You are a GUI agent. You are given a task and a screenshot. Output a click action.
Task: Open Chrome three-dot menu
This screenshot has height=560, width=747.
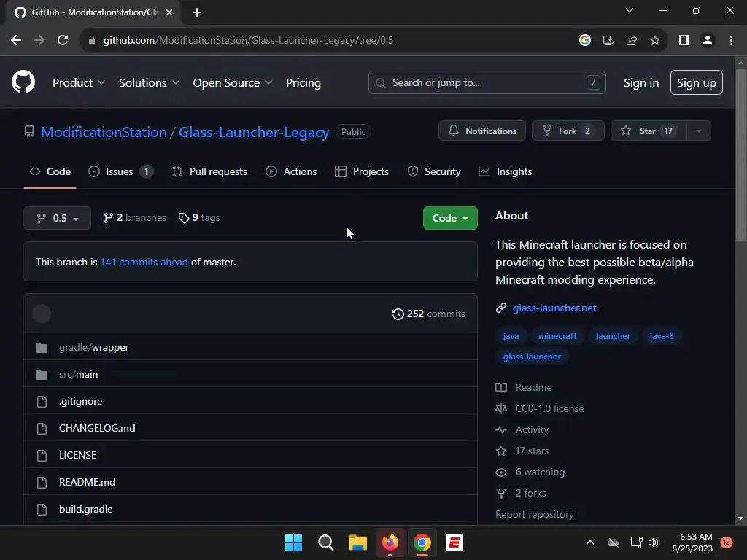tap(731, 41)
